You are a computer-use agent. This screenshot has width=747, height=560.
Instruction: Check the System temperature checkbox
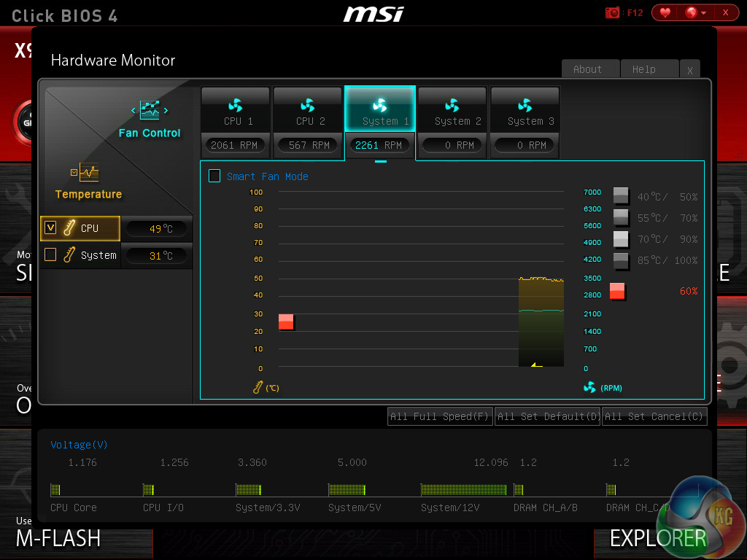pos(50,254)
